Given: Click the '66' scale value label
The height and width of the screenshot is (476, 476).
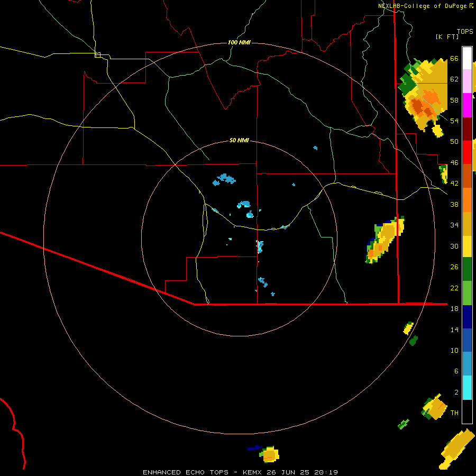Looking at the screenshot, I should 454,58.
